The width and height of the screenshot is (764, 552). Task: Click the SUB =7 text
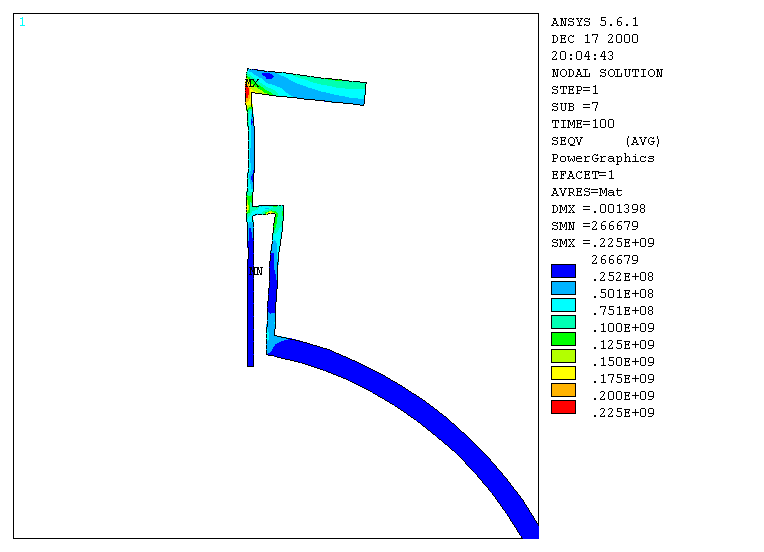575,107
